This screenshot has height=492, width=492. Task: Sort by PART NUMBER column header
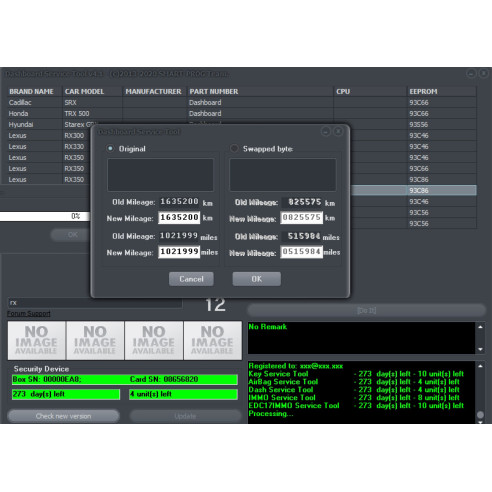click(260, 91)
